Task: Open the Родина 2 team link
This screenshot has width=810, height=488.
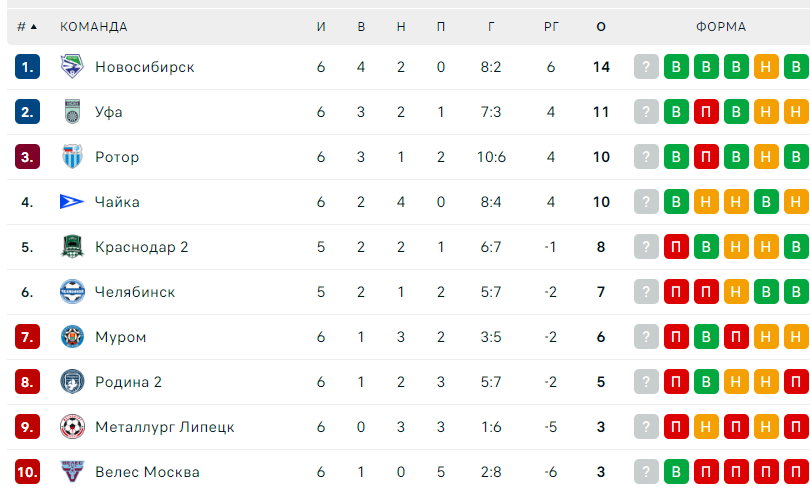Action: pyautogui.click(x=128, y=382)
